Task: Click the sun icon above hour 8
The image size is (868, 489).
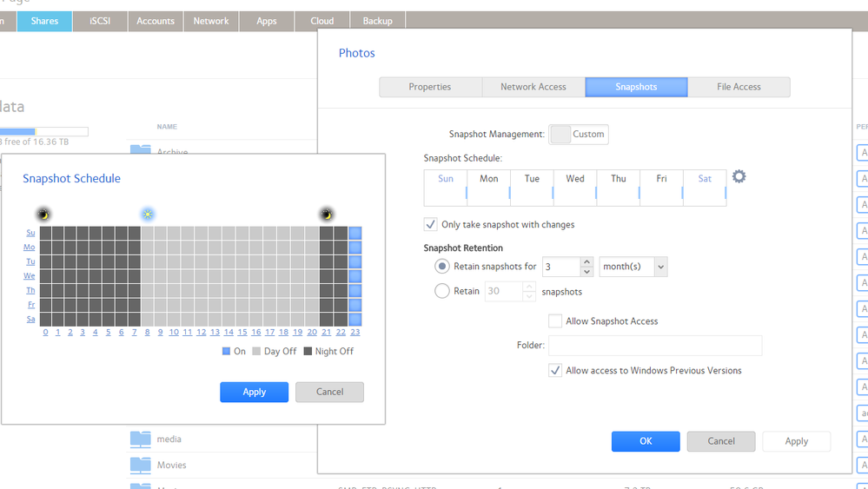Action: (148, 214)
